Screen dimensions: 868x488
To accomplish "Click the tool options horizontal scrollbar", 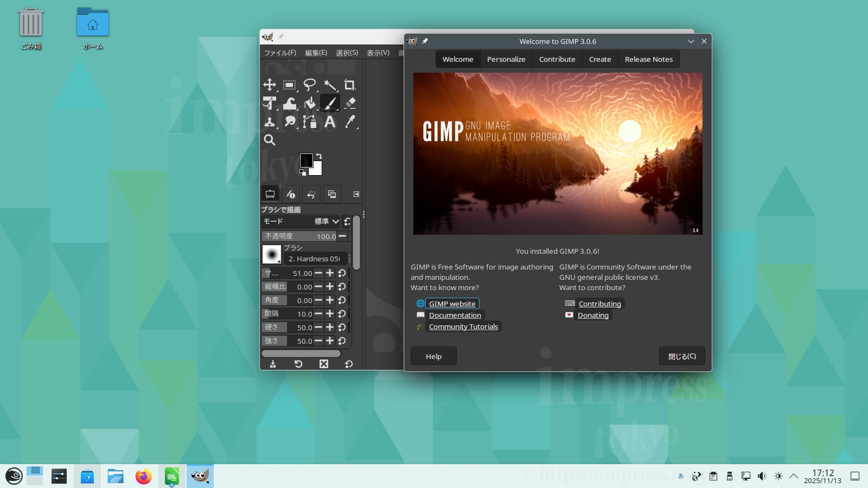I will tap(301, 354).
